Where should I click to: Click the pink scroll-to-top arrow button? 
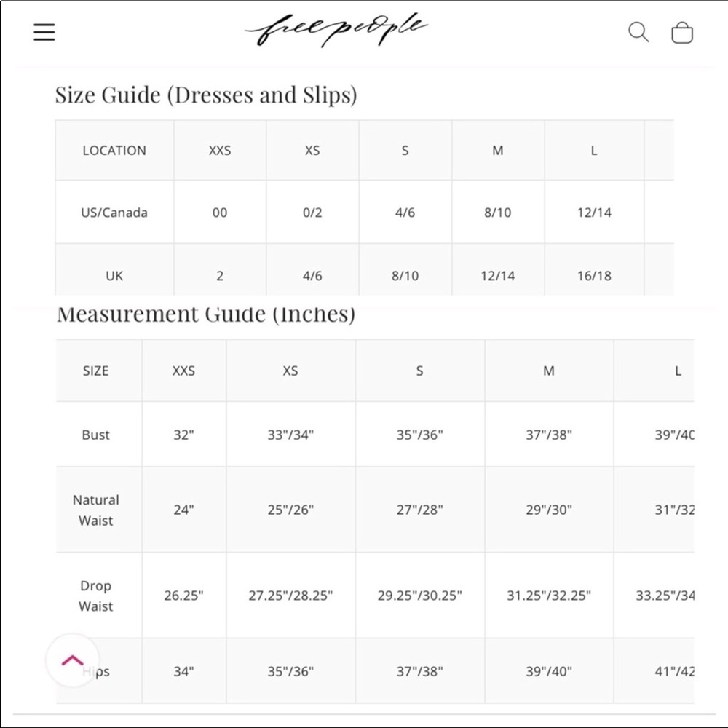click(x=73, y=661)
